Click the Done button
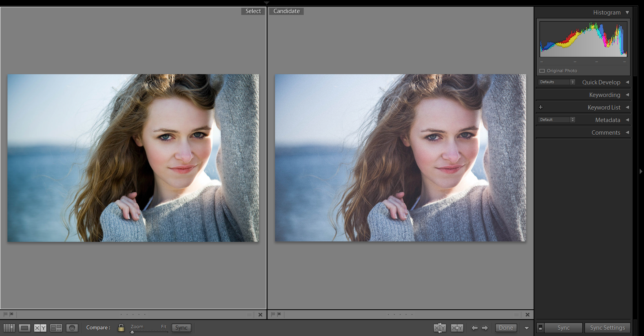The height and width of the screenshot is (336, 644). (506, 328)
